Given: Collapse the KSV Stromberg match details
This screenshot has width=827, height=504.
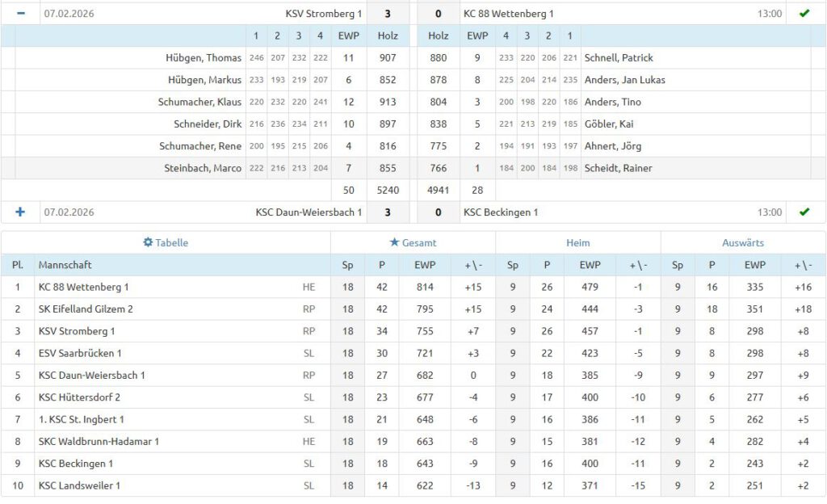Looking at the screenshot, I should pyautogui.click(x=21, y=14).
